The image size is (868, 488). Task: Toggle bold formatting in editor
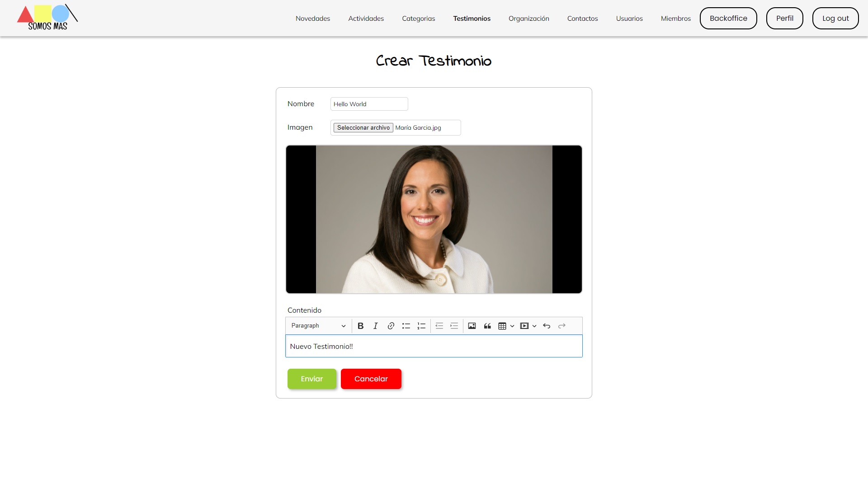point(360,326)
